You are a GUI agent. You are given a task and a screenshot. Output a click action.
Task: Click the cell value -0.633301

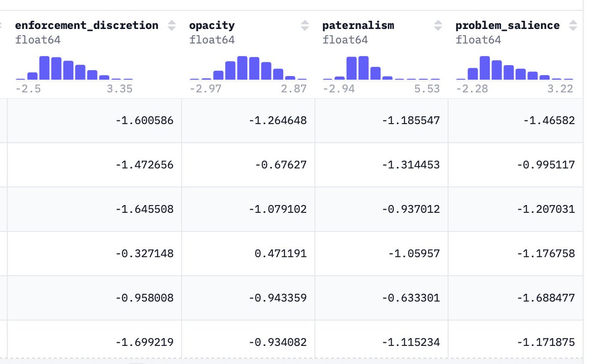click(411, 298)
